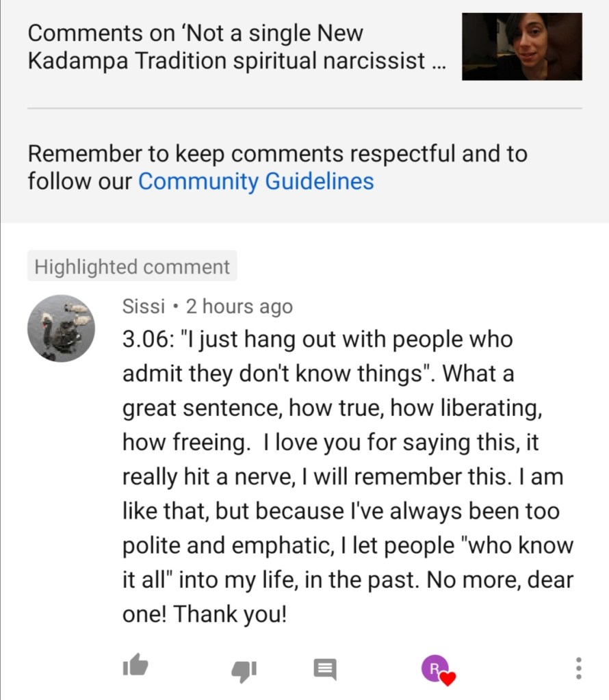
Task: Tap the truncated title ellipsis
Action: [x=438, y=62]
